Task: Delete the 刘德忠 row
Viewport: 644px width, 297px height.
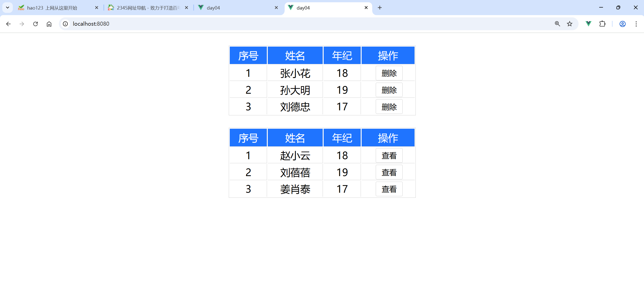Action: pyautogui.click(x=389, y=107)
